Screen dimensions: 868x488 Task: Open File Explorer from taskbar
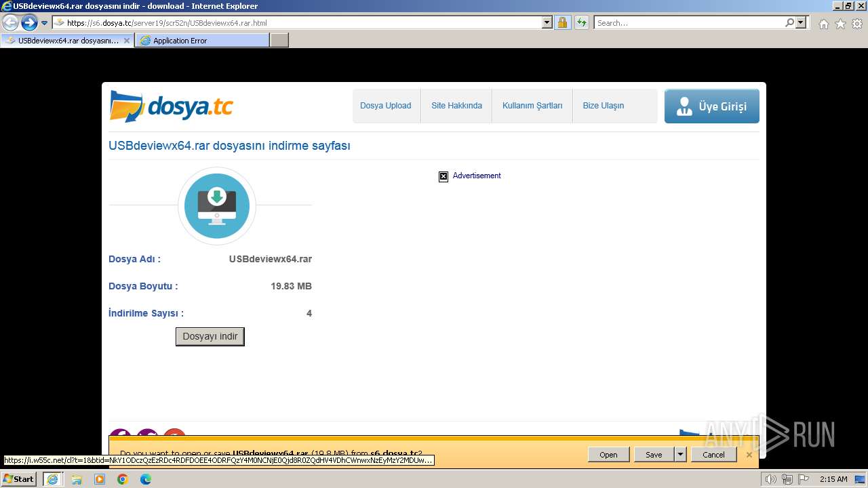(x=77, y=479)
